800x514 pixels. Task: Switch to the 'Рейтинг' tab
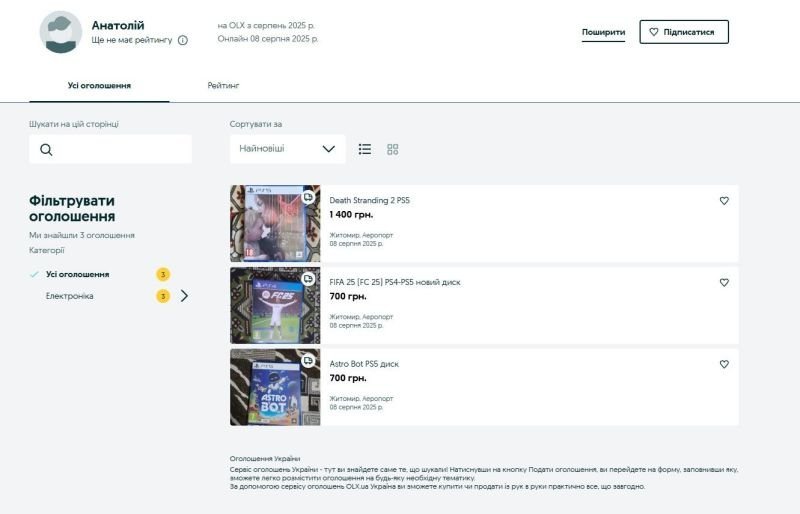223,86
